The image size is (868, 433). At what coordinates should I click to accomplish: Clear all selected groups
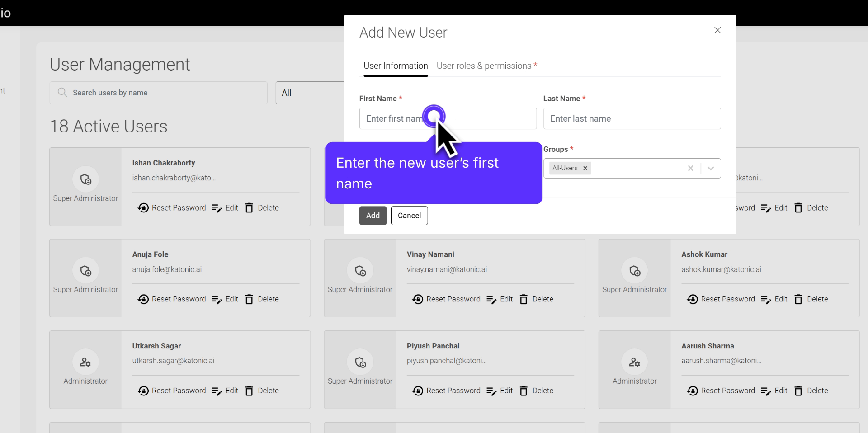click(x=690, y=168)
